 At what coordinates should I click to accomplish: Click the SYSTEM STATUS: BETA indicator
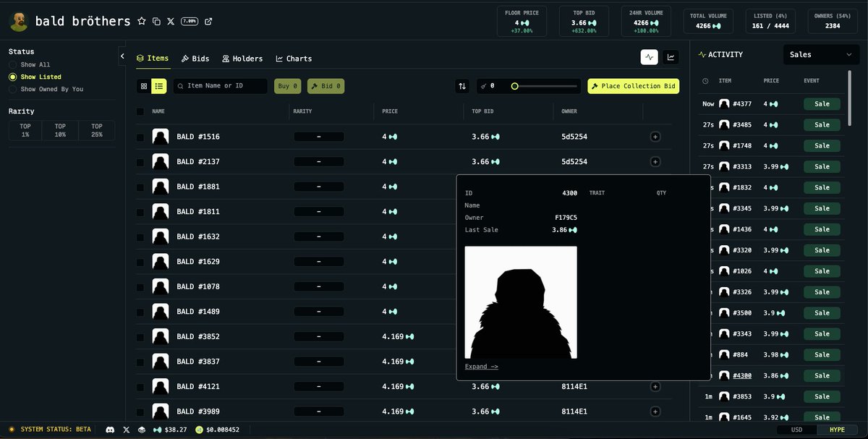pos(50,430)
